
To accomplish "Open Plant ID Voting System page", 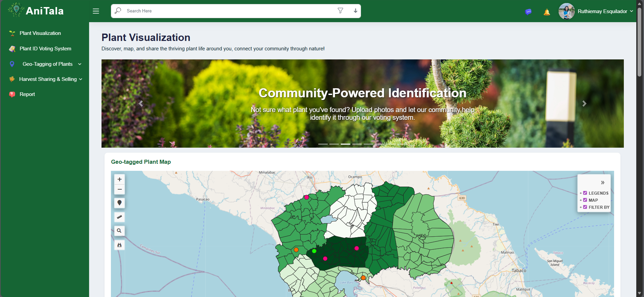I will (45, 49).
